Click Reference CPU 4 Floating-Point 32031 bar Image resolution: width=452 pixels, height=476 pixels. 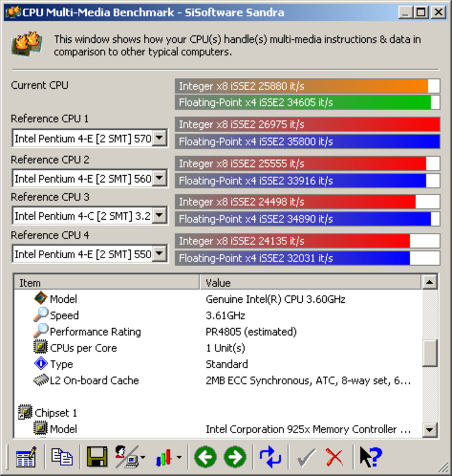point(307,258)
